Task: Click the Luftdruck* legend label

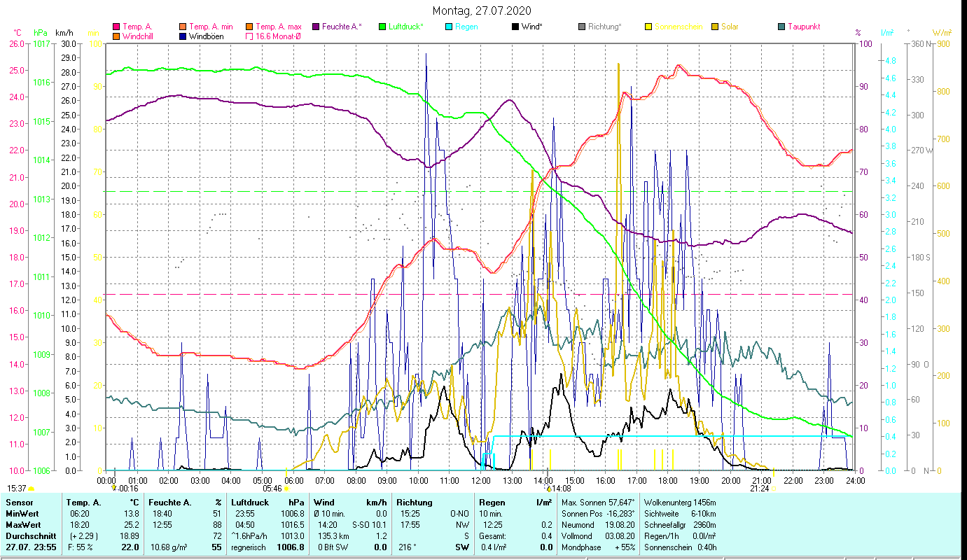Action: tap(405, 27)
